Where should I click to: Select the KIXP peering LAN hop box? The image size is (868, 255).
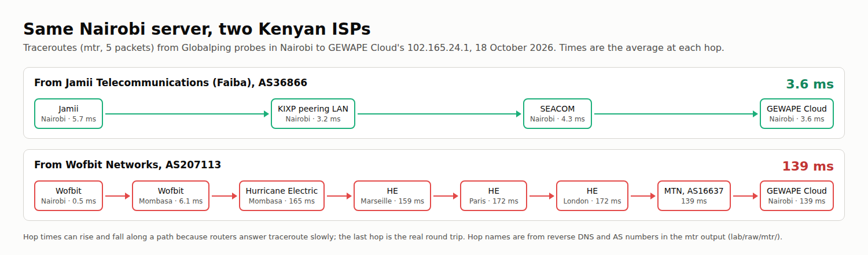[x=313, y=113]
